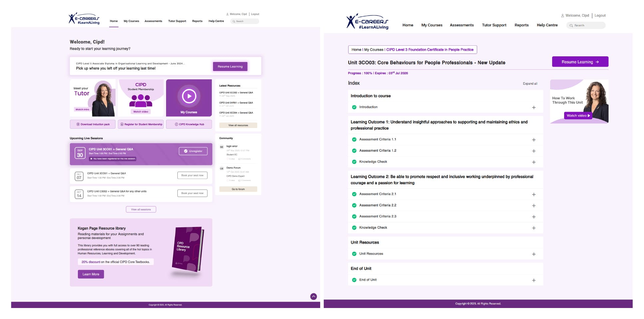The width and height of the screenshot is (644, 319).
Task: Click completion check for Assessment Criteria 1.1
Action: pos(354,140)
